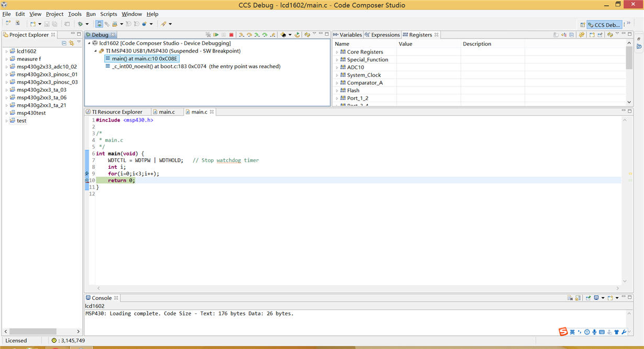This screenshot has height=349, width=644.
Task: Toggle Link with Editor in Project Explorer
Action: [x=72, y=43]
